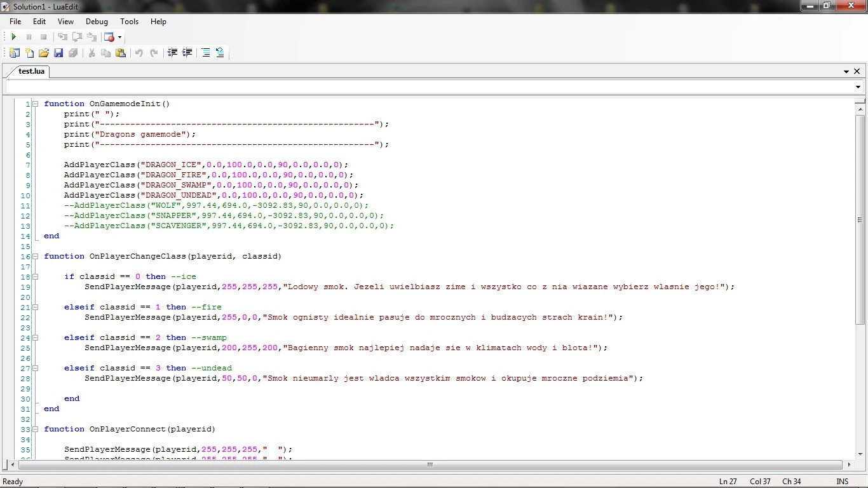
Task: Collapse the elseif classid == 1 fold
Action: coord(36,307)
